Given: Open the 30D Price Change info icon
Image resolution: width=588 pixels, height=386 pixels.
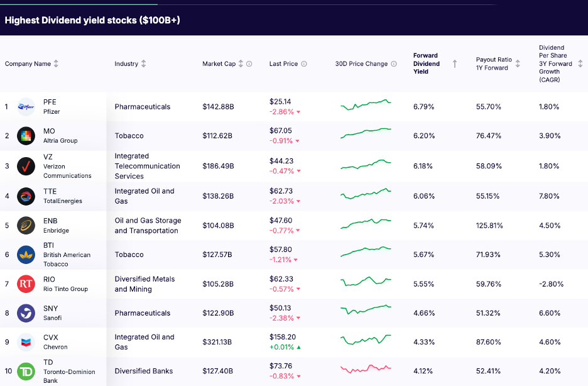Looking at the screenshot, I should [x=394, y=63].
